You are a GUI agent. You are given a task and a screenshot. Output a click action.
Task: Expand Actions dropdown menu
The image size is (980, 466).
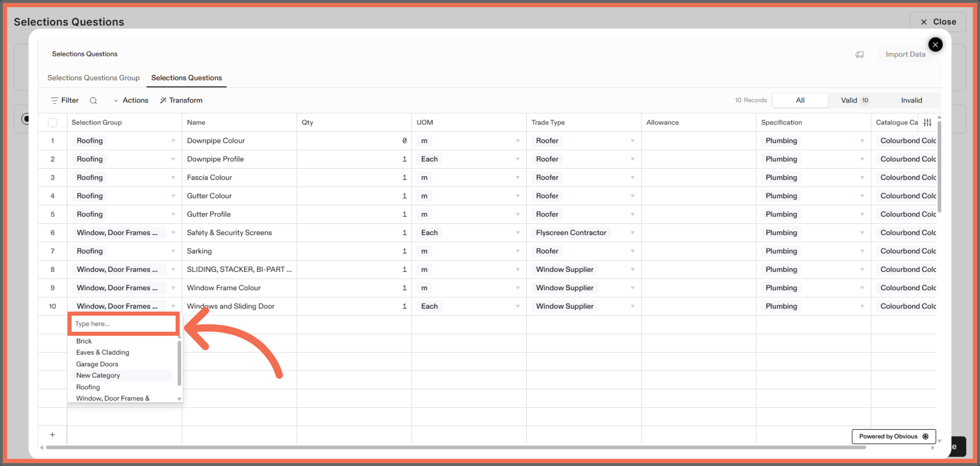[131, 100]
